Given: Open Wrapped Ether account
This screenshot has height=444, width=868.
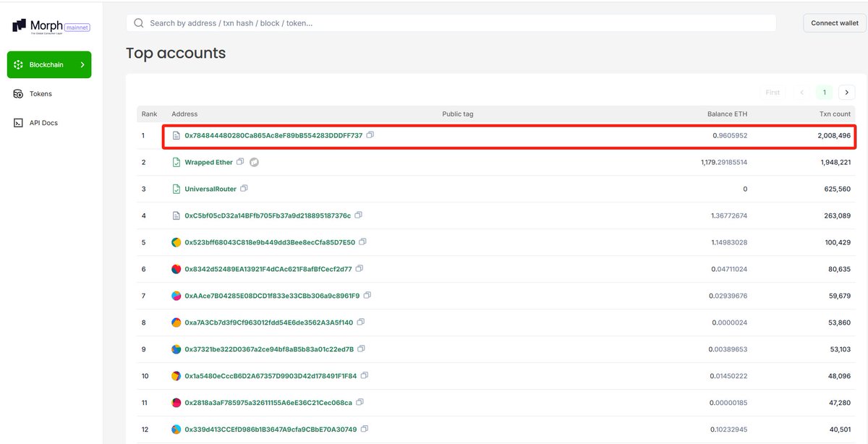Looking at the screenshot, I should [209, 163].
